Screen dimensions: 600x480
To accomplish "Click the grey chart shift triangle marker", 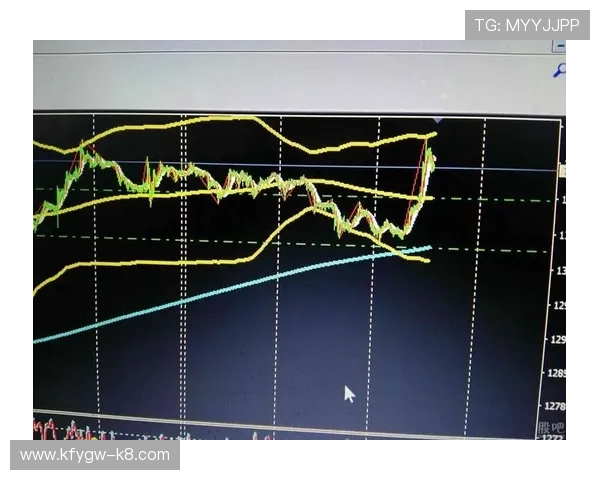I will click(438, 121).
